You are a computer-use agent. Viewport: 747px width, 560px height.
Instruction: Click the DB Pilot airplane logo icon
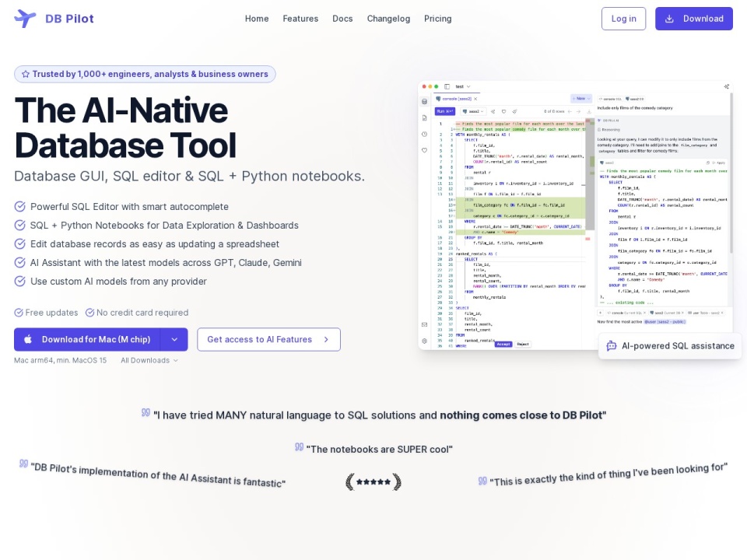[25, 19]
